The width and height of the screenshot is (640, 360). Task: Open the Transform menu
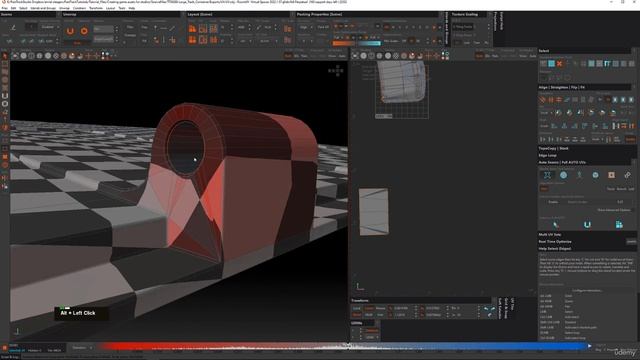(x=96, y=8)
